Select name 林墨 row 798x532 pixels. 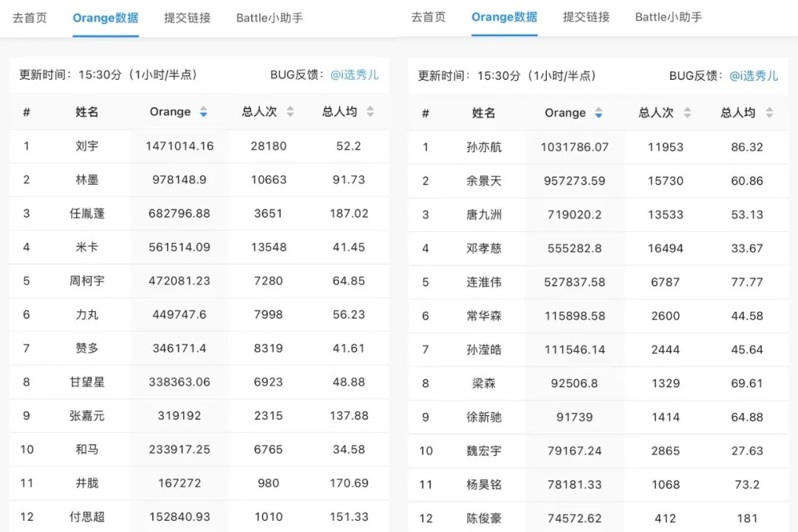(x=87, y=180)
